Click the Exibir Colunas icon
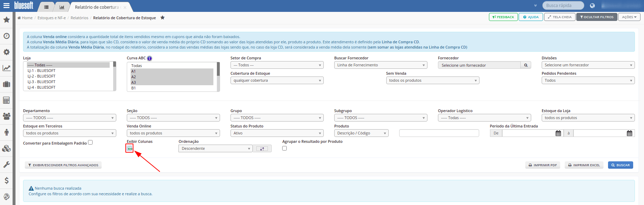644x205 pixels. tap(130, 148)
